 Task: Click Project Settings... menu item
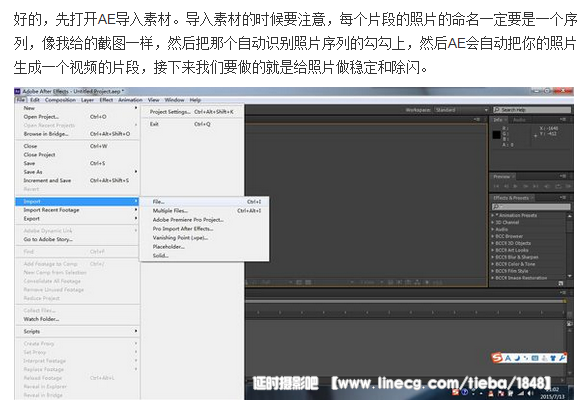pos(192,112)
